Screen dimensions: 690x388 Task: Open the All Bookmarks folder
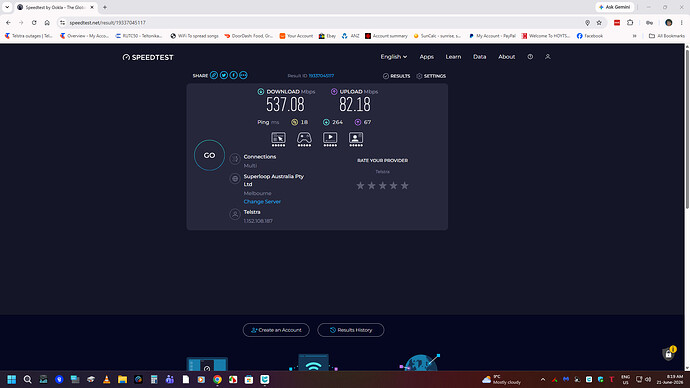[667, 36]
